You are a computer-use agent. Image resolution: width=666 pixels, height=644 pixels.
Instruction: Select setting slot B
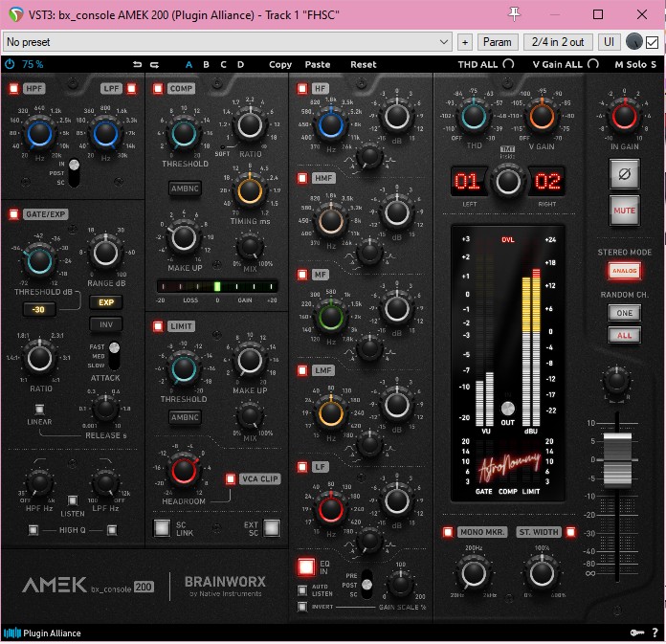[x=206, y=64]
